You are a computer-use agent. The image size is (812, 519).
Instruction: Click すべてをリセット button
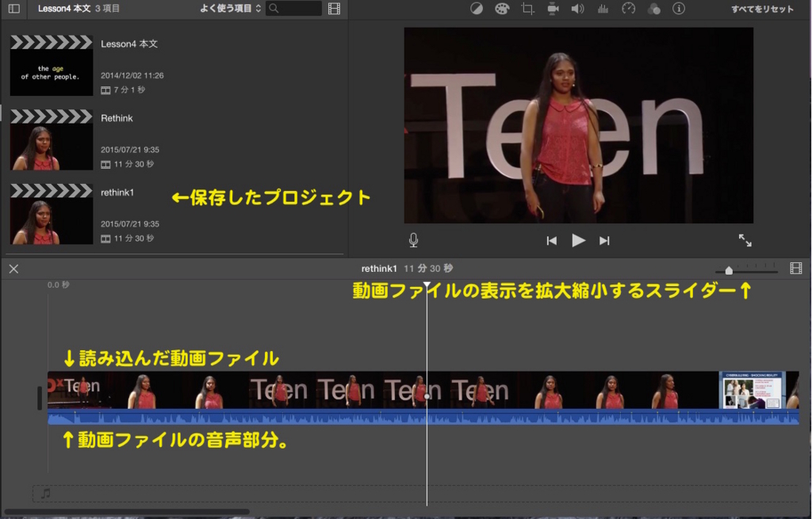[762, 9]
